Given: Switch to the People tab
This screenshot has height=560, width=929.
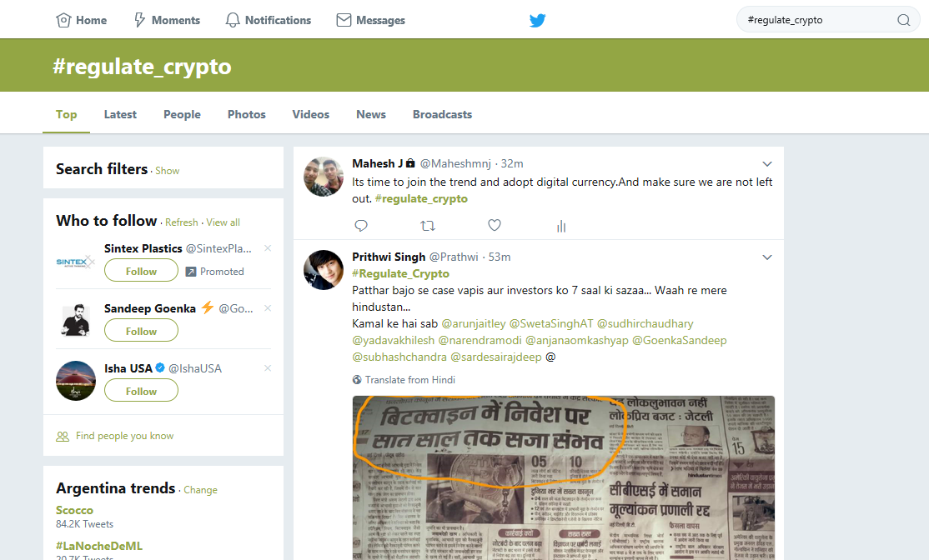Looking at the screenshot, I should tap(182, 114).
